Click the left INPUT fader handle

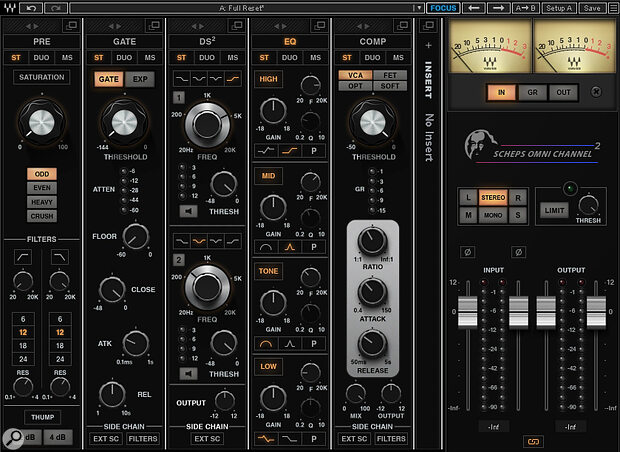(463, 310)
